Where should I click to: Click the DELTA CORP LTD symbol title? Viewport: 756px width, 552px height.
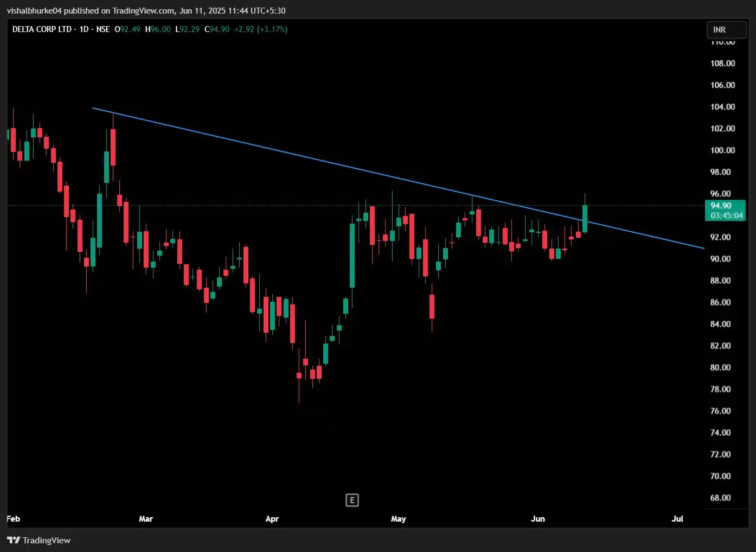point(42,29)
